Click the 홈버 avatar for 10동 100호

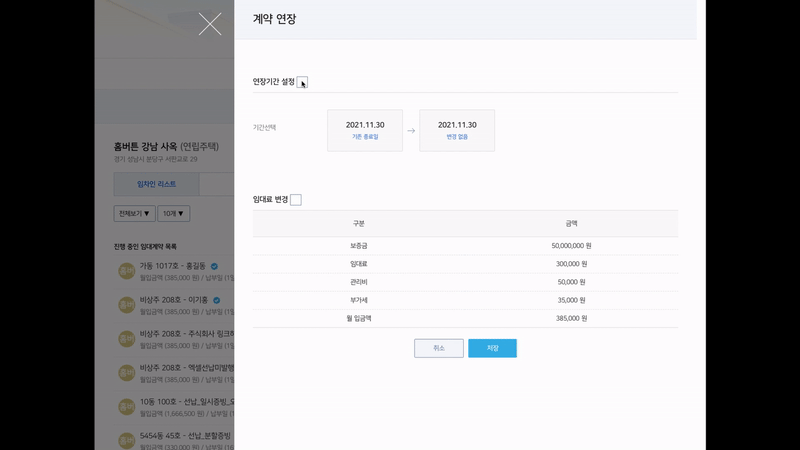127,407
